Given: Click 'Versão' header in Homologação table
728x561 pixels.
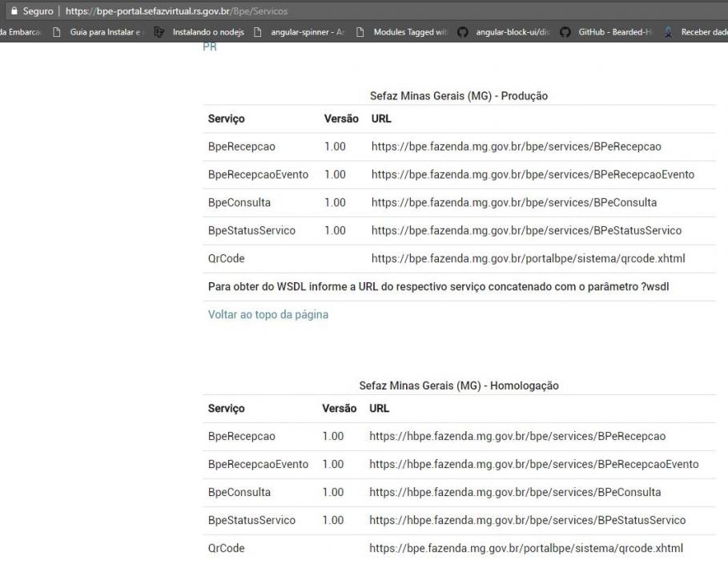Looking at the screenshot, I should click(340, 408).
